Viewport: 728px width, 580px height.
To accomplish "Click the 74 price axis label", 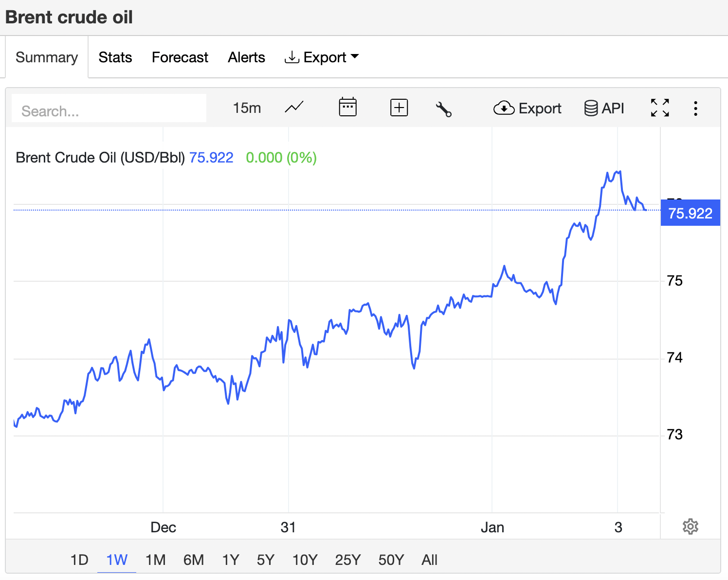I will click(x=674, y=358).
